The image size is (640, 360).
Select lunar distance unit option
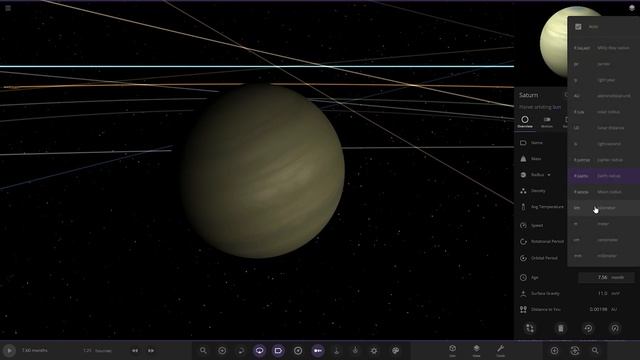(x=604, y=128)
